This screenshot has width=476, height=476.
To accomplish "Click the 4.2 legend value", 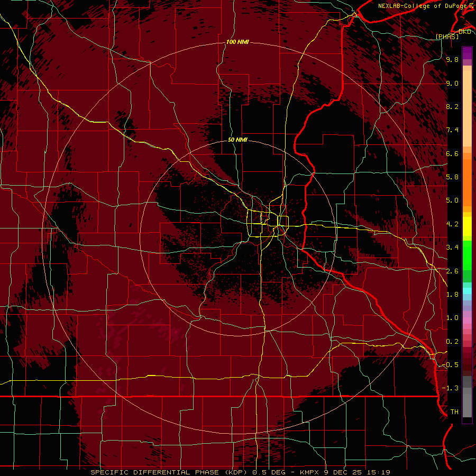I will pos(452,224).
